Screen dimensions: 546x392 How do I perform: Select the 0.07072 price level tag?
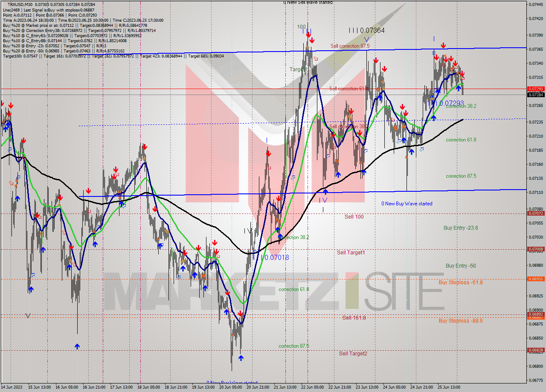pyautogui.click(x=535, y=213)
